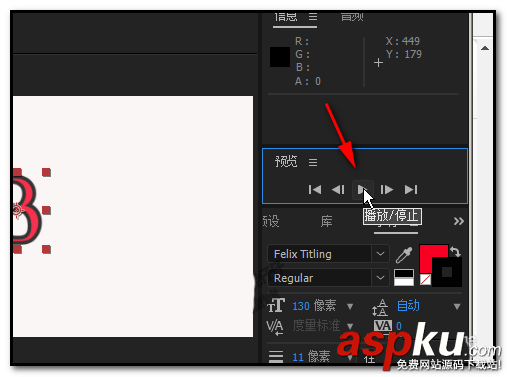Click the top-right selection handle of text
Image resolution: width=507 pixels, height=377 pixels.
pos(46,172)
